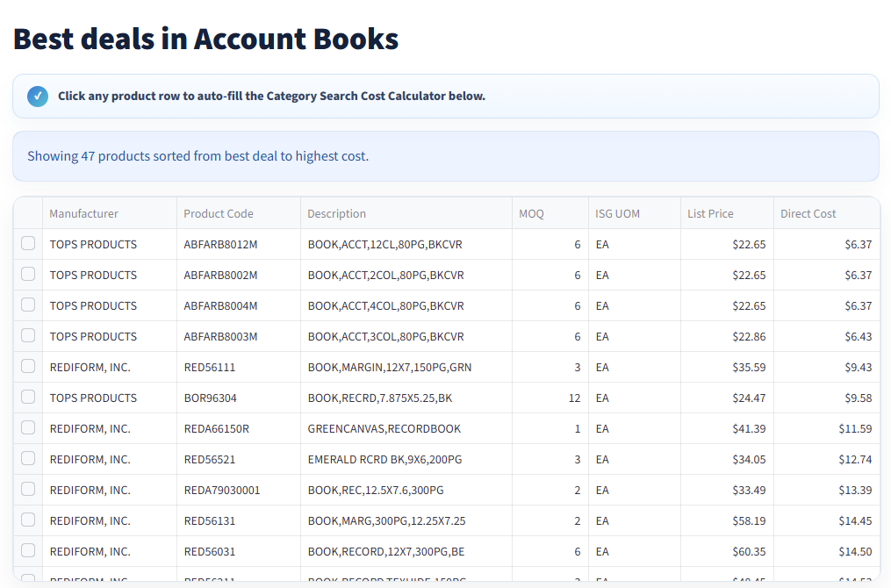This screenshot has height=588, width=891.
Task: Click the Best deals in Account Books heading
Action: (x=205, y=39)
